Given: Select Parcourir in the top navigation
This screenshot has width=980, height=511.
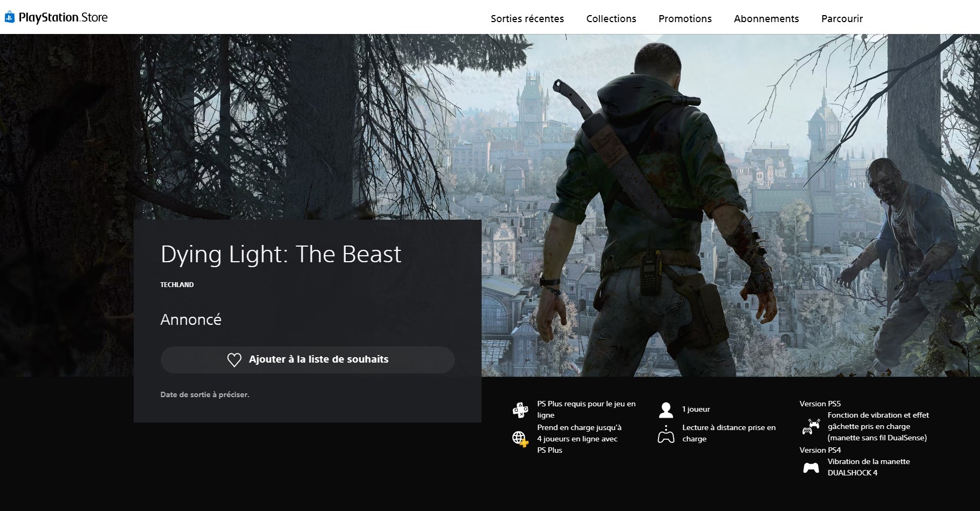Looking at the screenshot, I should click(x=842, y=19).
